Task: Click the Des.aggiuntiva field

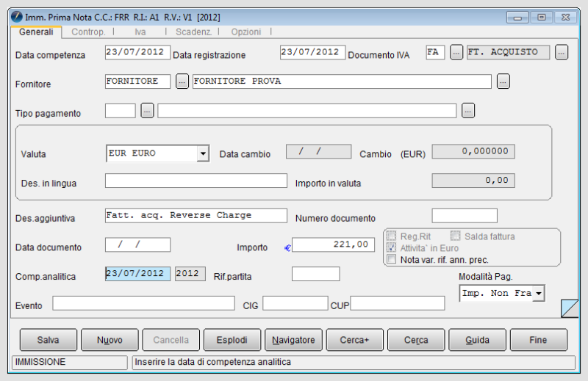Action: pos(196,216)
